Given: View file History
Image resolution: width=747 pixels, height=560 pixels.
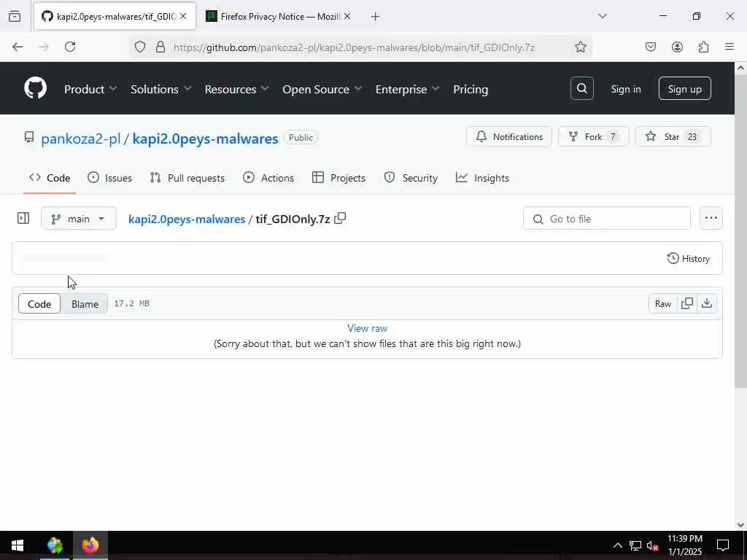Looking at the screenshot, I should pos(689,259).
